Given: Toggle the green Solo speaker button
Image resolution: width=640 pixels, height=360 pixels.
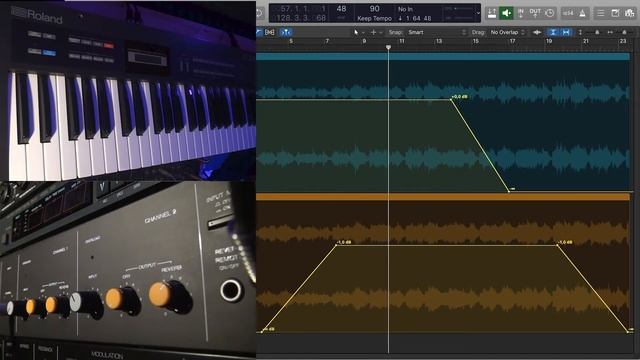Looking at the screenshot, I should click(506, 13).
